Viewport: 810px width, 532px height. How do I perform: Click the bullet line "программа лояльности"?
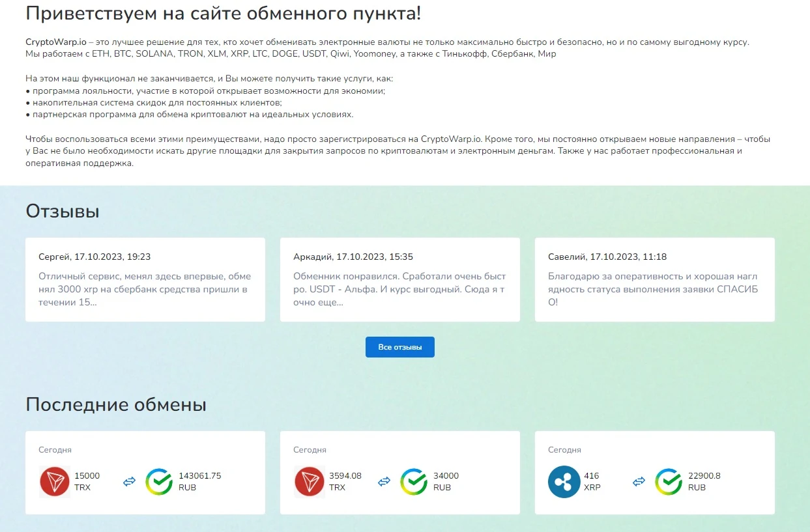tap(205, 91)
